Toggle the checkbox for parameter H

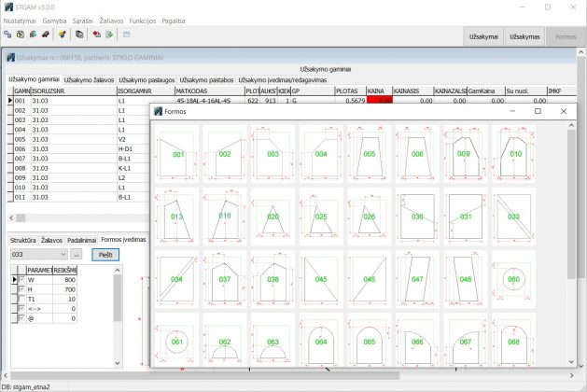22,289
